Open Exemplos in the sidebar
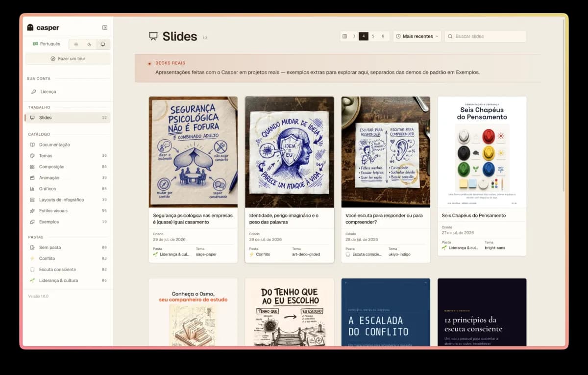The image size is (588, 375). point(68,222)
